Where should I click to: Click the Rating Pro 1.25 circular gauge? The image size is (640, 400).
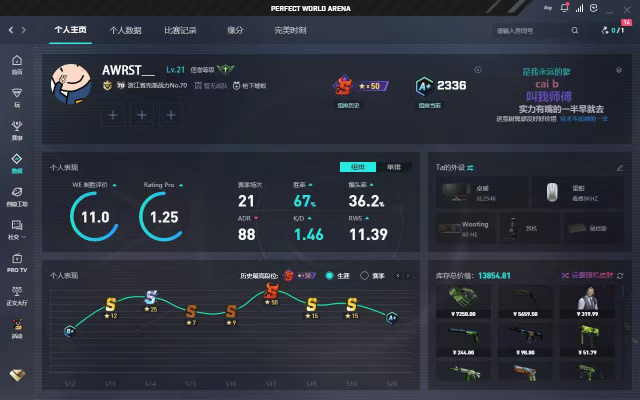[x=164, y=216]
